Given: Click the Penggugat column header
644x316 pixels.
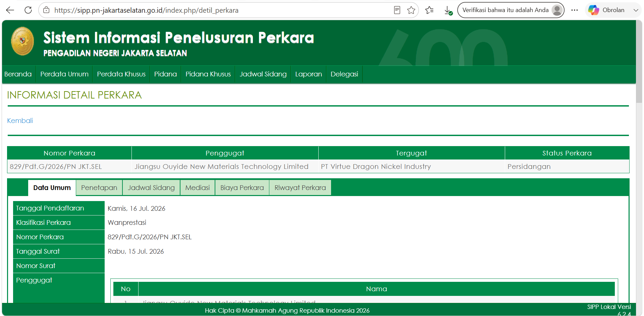Looking at the screenshot, I should pyautogui.click(x=225, y=153).
